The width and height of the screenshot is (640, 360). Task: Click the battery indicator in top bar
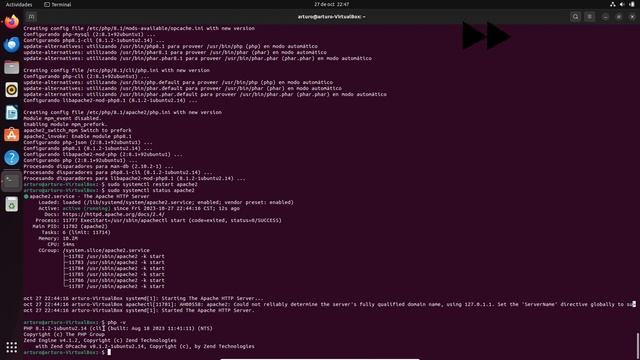(631, 4)
